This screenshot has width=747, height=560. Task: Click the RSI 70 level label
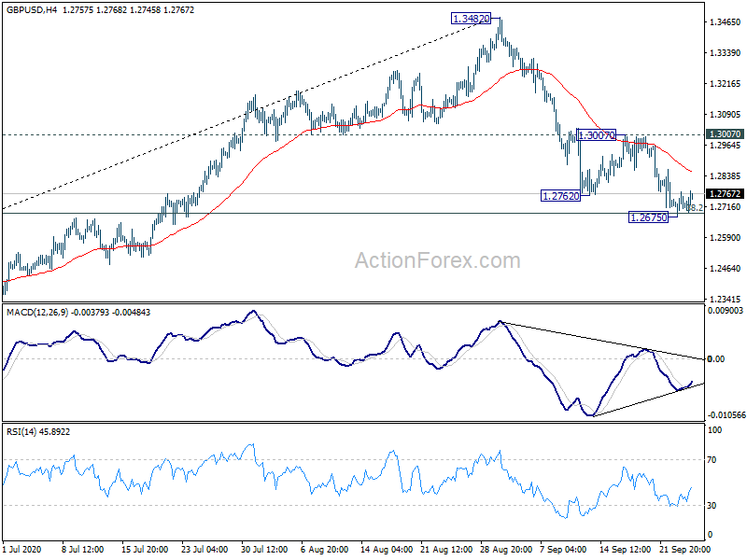pos(712,460)
